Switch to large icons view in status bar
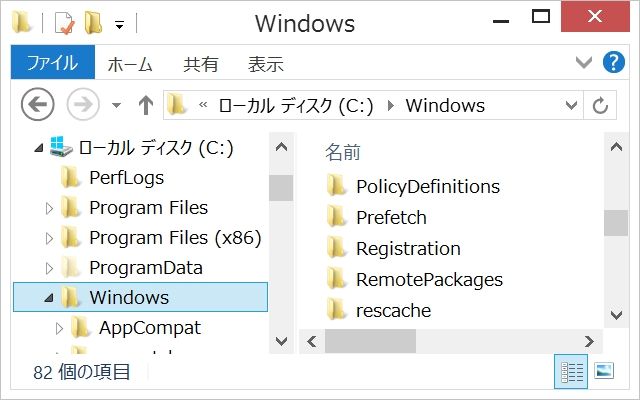This screenshot has height=400, width=640. [604, 371]
